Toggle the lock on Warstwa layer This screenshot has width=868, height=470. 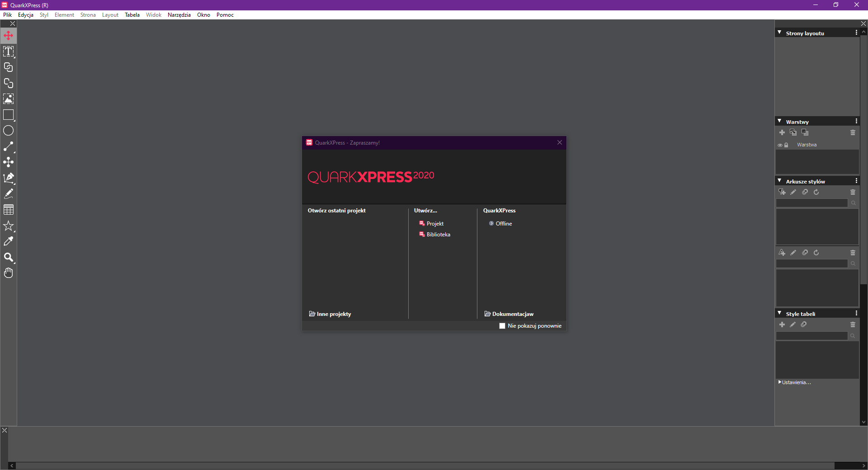[x=786, y=145]
